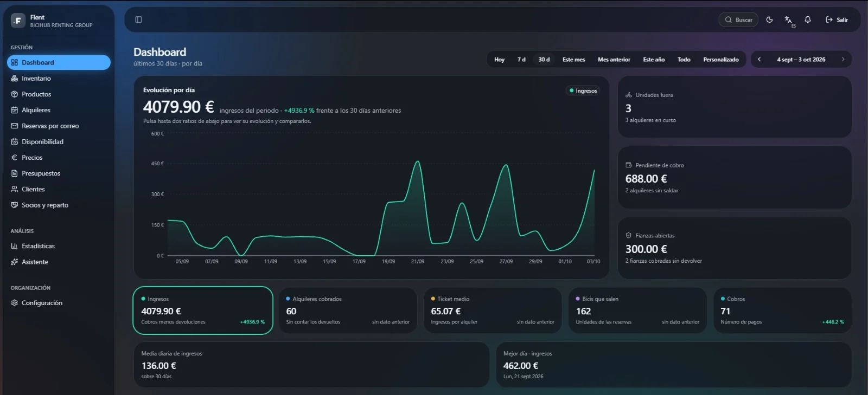Select the 7 d date range

point(521,60)
